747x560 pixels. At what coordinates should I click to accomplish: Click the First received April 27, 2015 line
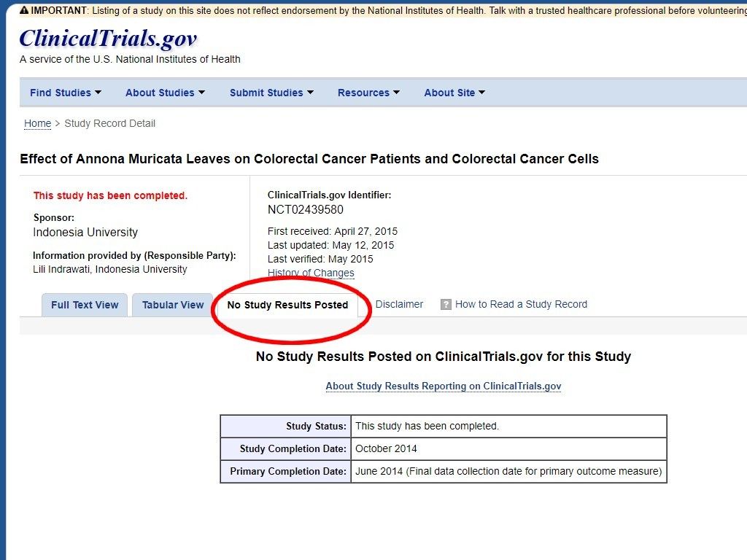pyautogui.click(x=333, y=231)
